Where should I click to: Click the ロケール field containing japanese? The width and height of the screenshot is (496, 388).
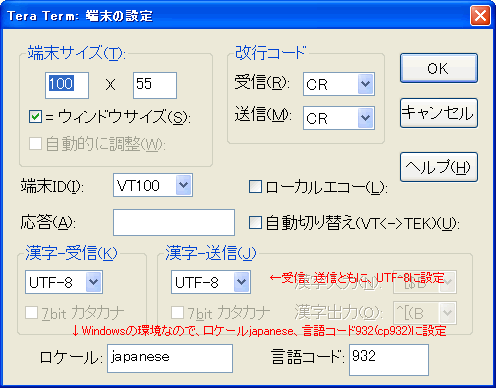point(170,358)
